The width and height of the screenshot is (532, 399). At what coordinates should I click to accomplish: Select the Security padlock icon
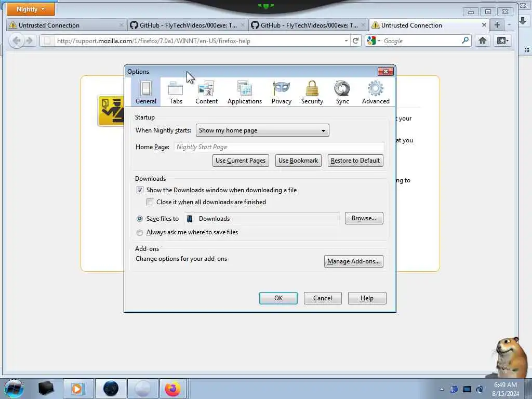312,88
